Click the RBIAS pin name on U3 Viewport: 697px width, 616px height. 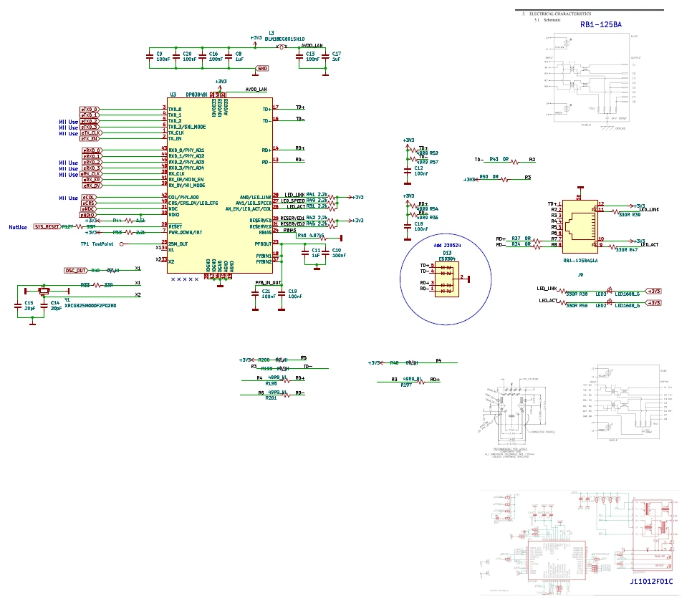coord(265,233)
